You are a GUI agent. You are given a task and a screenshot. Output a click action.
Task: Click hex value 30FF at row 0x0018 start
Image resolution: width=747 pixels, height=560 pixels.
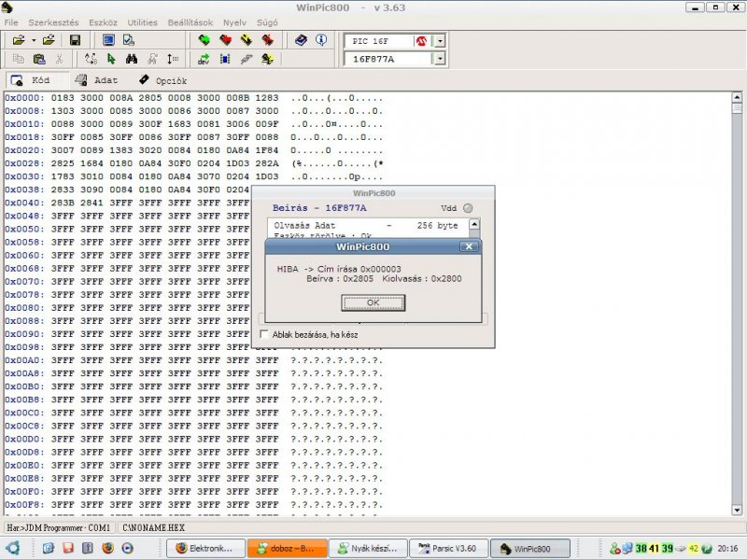pyautogui.click(x=63, y=137)
